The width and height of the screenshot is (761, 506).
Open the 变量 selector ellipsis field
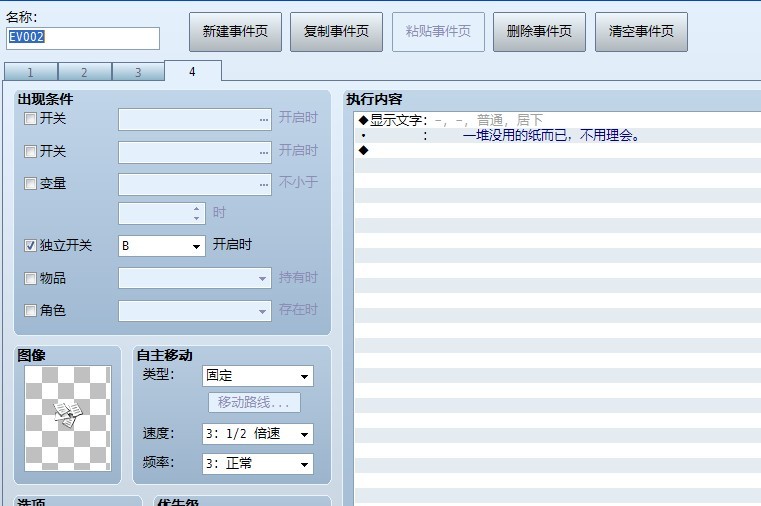pyautogui.click(x=195, y=184)
